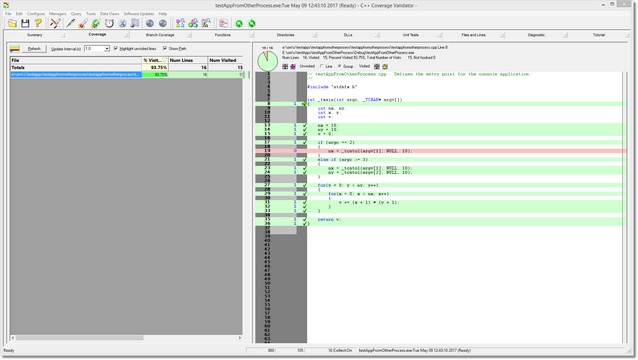Sort by the Num Visited column header
638x360 pixels.
pos(225,60)
